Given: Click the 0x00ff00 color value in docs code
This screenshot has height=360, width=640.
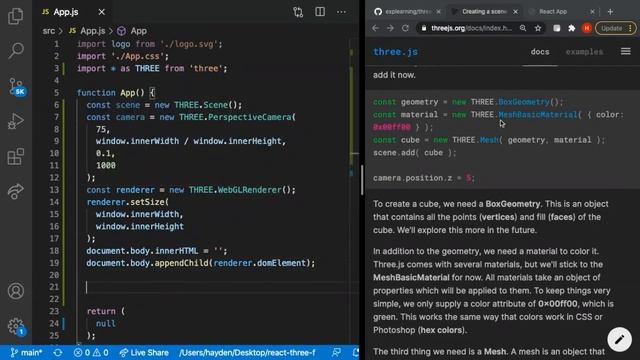Looking at the screenshot, I should 392,127.
